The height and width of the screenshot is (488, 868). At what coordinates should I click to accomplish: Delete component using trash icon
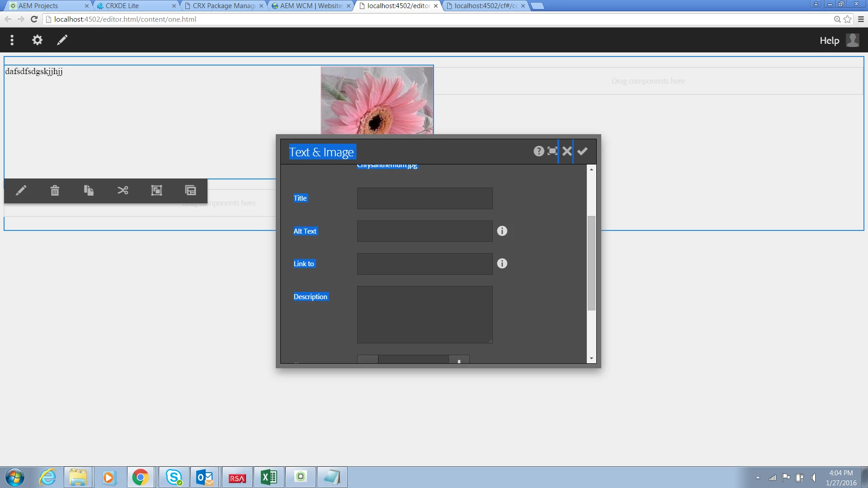(55, 190)
